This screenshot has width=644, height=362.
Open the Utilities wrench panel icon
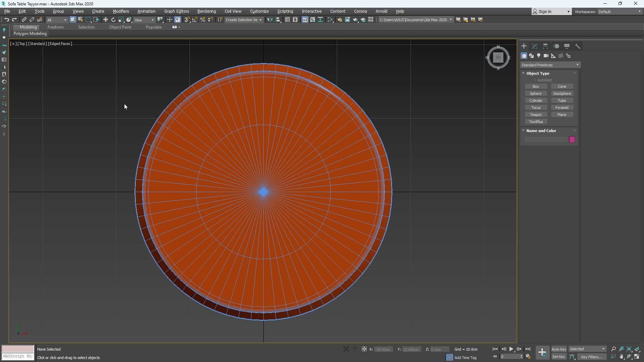click(577, 46)
